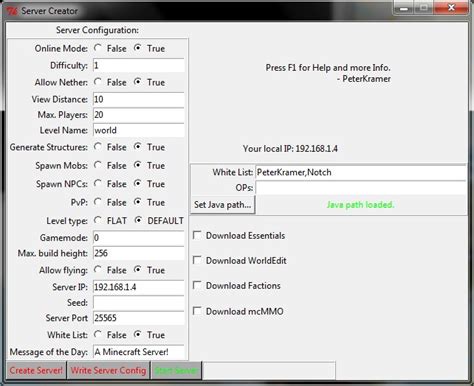The width and height of the screenshot is (474, 386).
Task: Click the 'Java path loaded.' status text
Action: 360,205
